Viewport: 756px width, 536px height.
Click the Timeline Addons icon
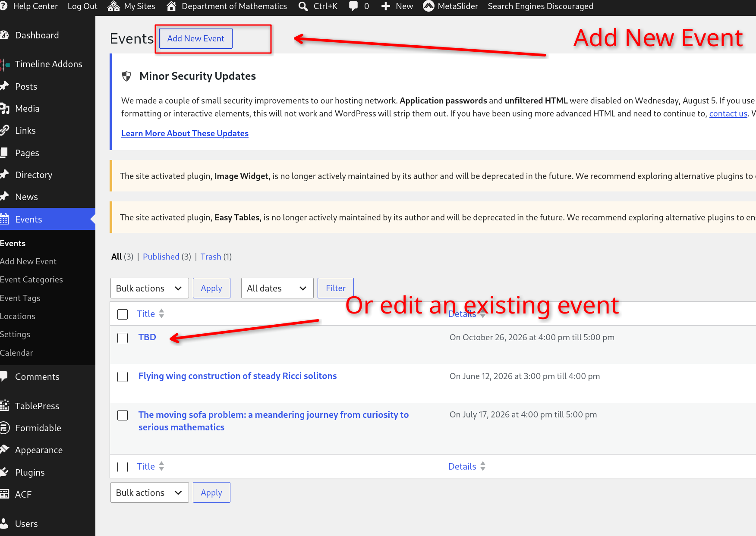[x=5, y=64]
